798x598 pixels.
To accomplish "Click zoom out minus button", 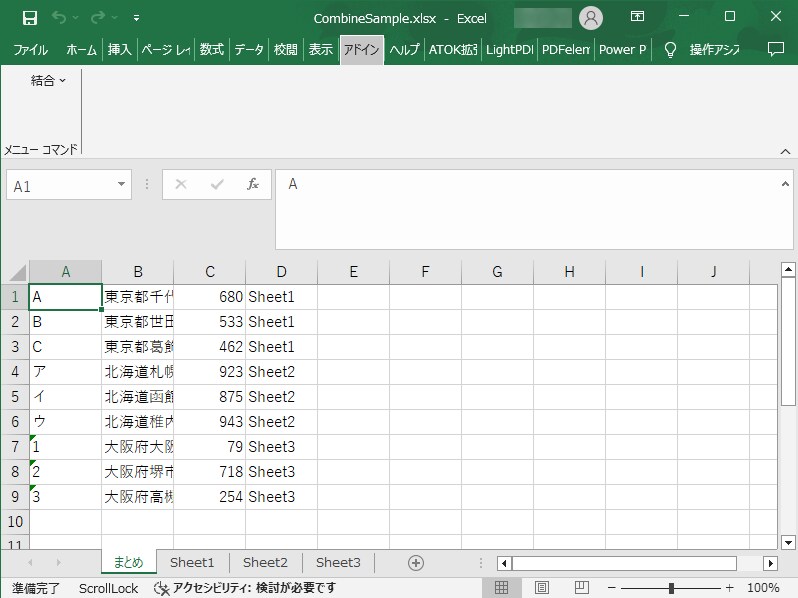I will click(612, 588).
